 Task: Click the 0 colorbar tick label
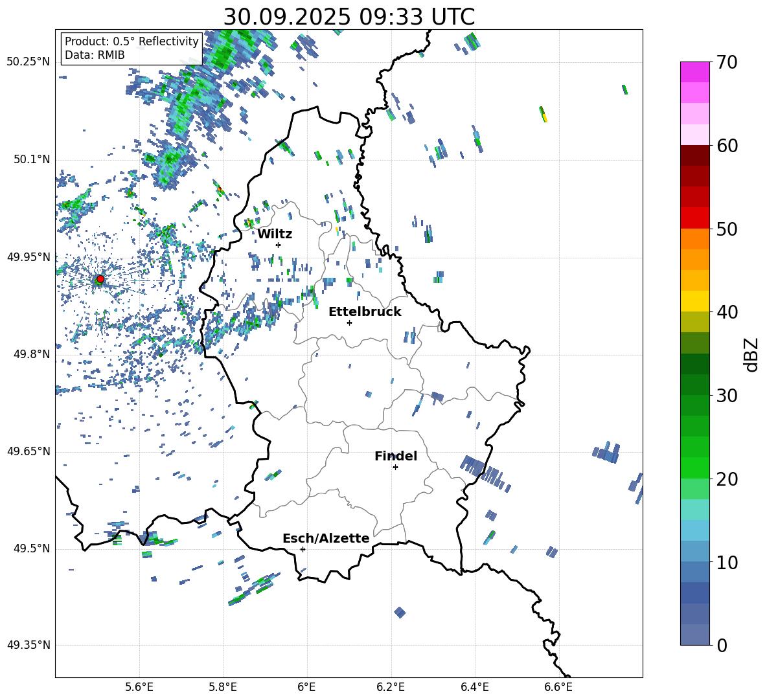pos(722,646)
